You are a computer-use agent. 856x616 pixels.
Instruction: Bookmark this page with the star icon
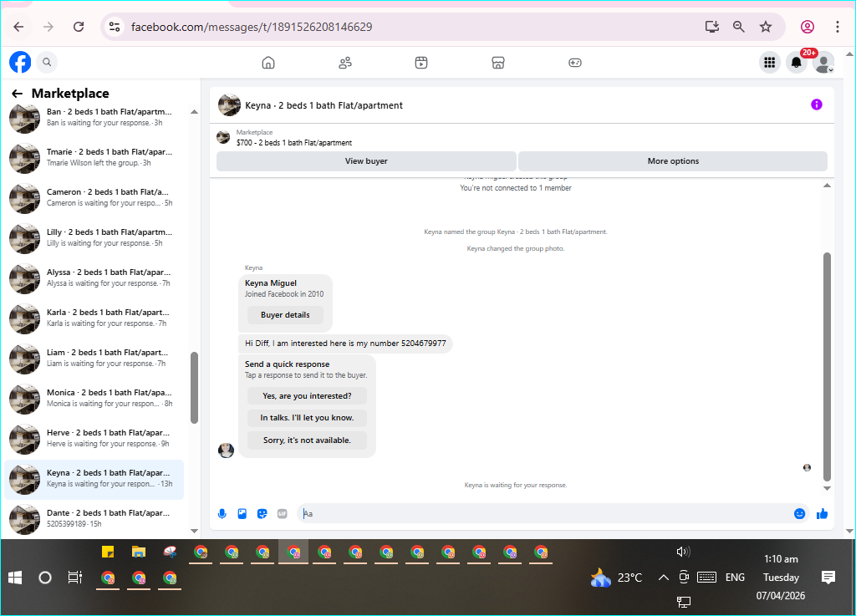(766, 27)
